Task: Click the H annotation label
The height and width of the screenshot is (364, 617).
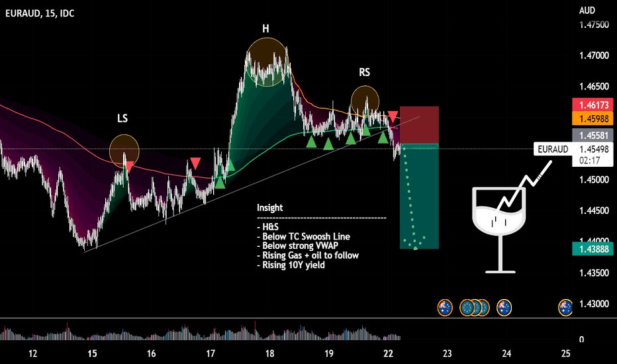Action: [265, 28]
